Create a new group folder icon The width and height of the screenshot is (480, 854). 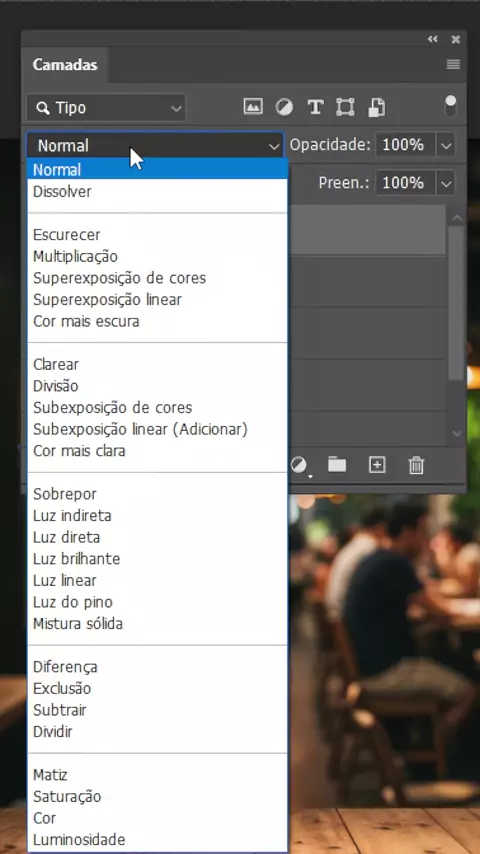click(337, 465)
